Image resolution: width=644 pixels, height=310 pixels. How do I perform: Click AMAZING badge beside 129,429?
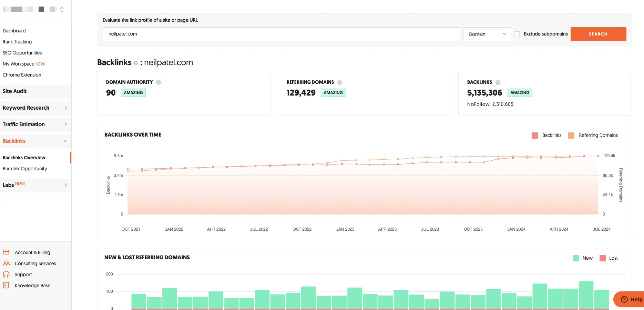click(333, 93)
